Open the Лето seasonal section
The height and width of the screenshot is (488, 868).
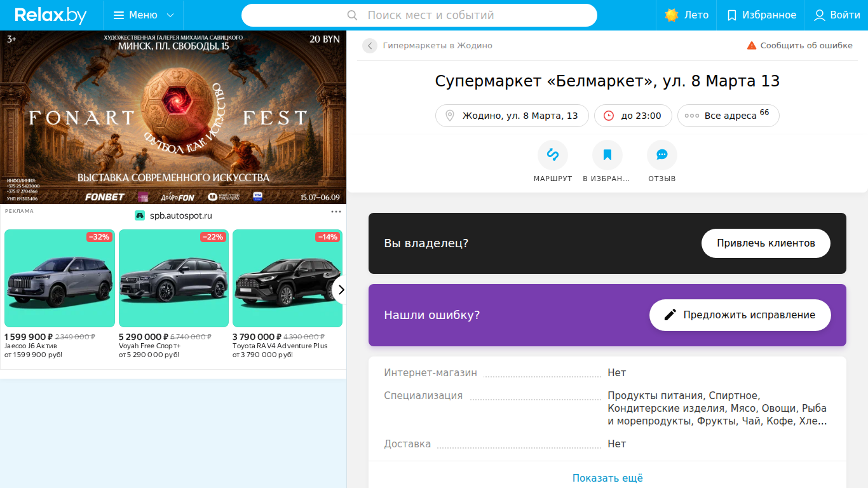[686, 15]
